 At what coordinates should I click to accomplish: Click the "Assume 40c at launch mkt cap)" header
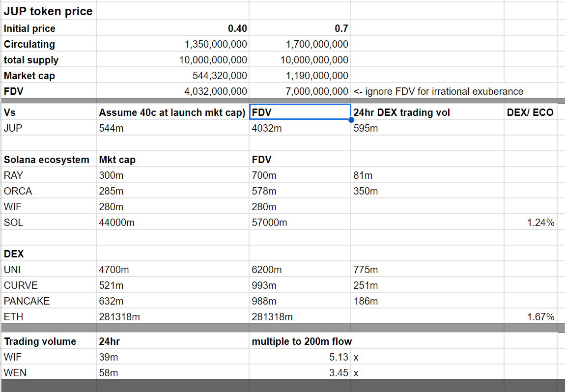172,112
